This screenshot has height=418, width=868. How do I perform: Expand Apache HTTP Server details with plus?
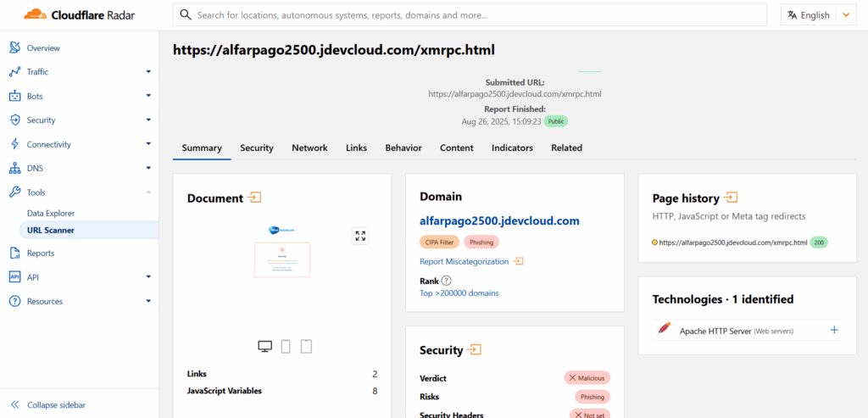834,330
